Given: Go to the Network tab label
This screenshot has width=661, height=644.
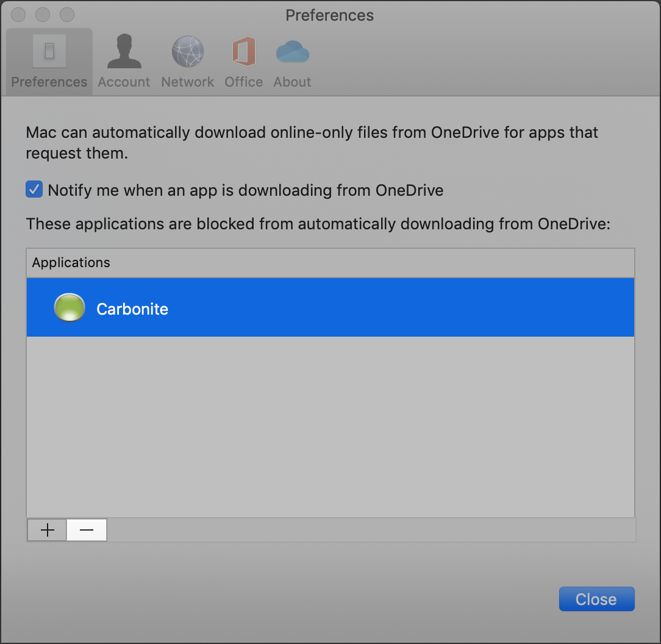Looking at the screenshot, I should [187, 82].
